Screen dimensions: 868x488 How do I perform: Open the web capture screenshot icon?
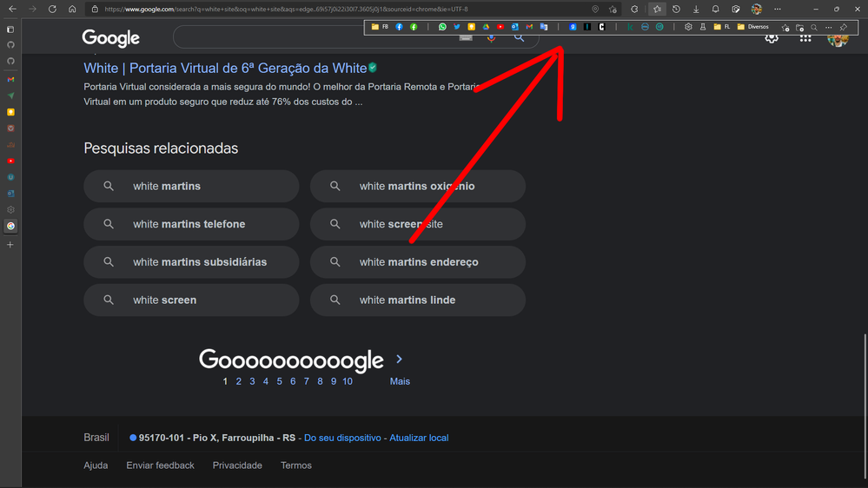pos(736,9)
